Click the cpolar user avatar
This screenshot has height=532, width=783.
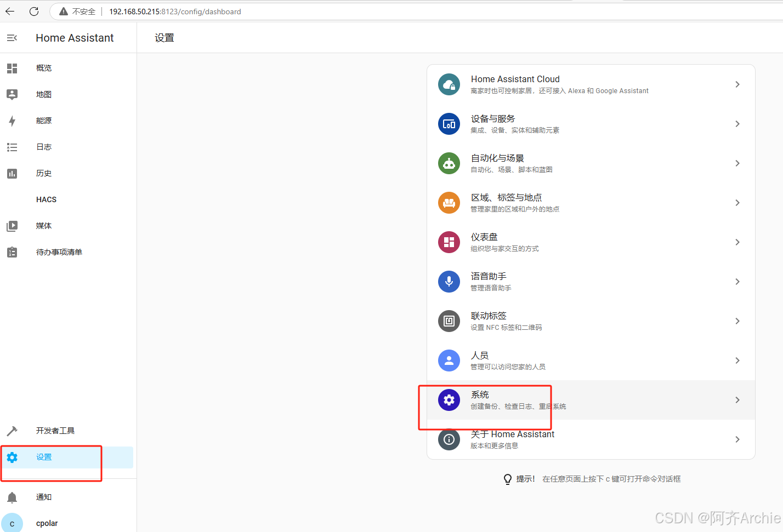[12, 523]
